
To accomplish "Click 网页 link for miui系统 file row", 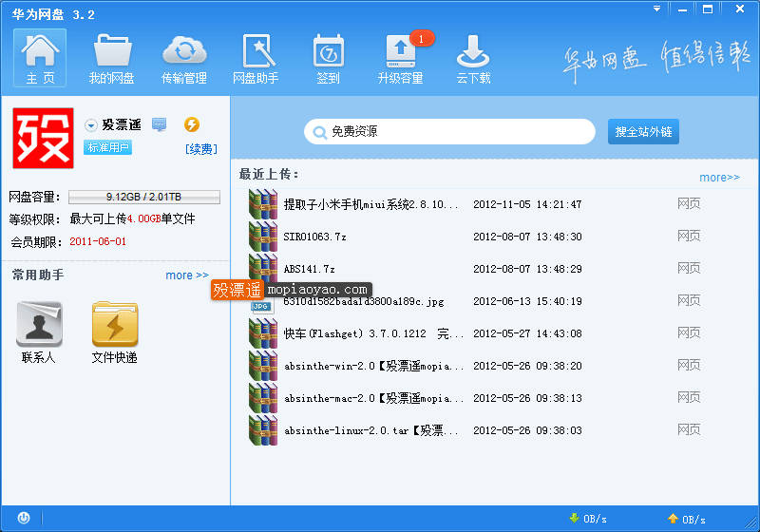I will click(689, 204).
